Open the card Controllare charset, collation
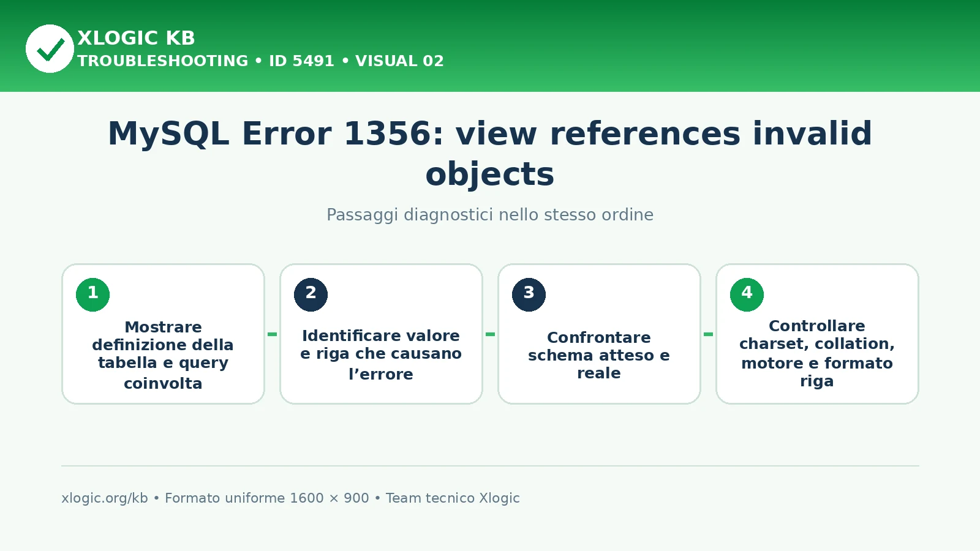Image resolution: width=980 pixels, height=551 pixels. [817, 334]
